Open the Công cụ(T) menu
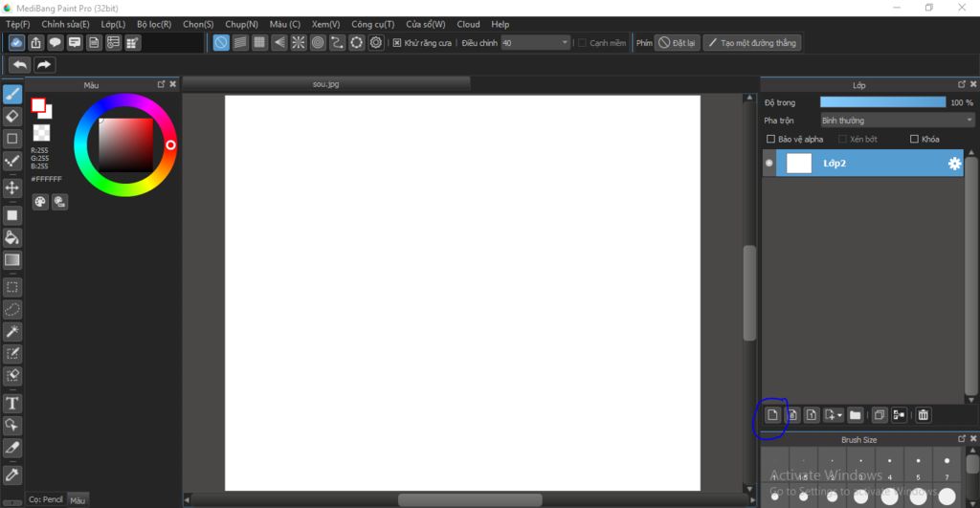 (x=372, y=24)
